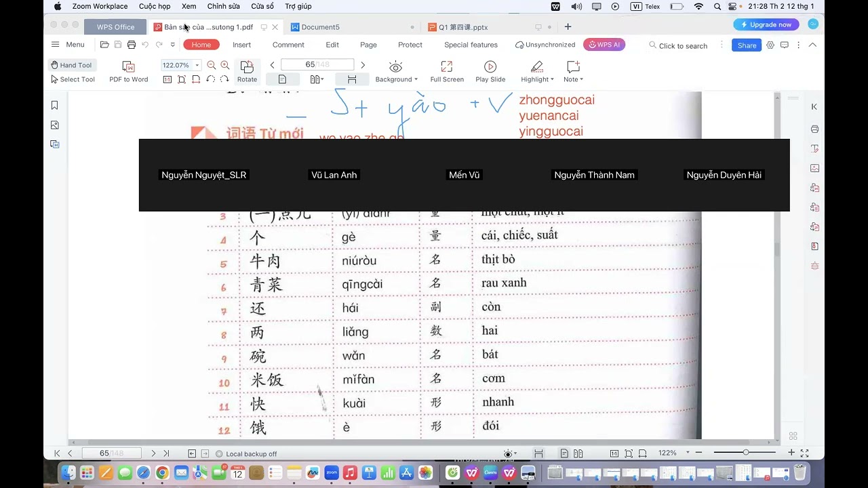The image size is (868, 488).
Task: Toggle eye protection mode in status bar
Action: tap(509, 453)
